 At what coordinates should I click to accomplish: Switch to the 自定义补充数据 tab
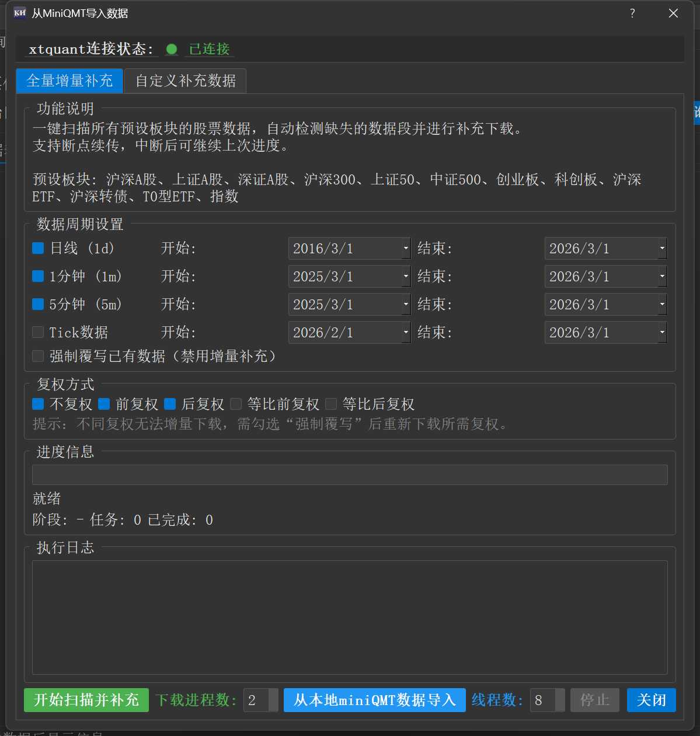coord(186,81)
